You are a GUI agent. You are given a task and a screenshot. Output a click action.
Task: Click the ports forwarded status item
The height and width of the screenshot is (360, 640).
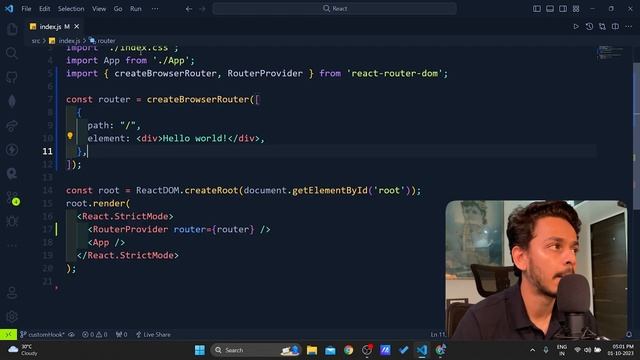pyautogui.click(x=122, y=334)
